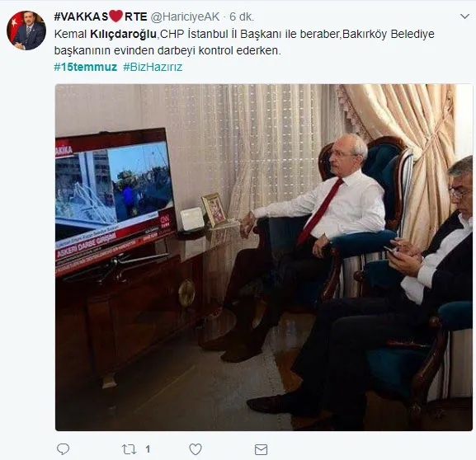Click the 'RTE' part of the display name
This screenshot has width=476, height=460.
tap(135, 16)
